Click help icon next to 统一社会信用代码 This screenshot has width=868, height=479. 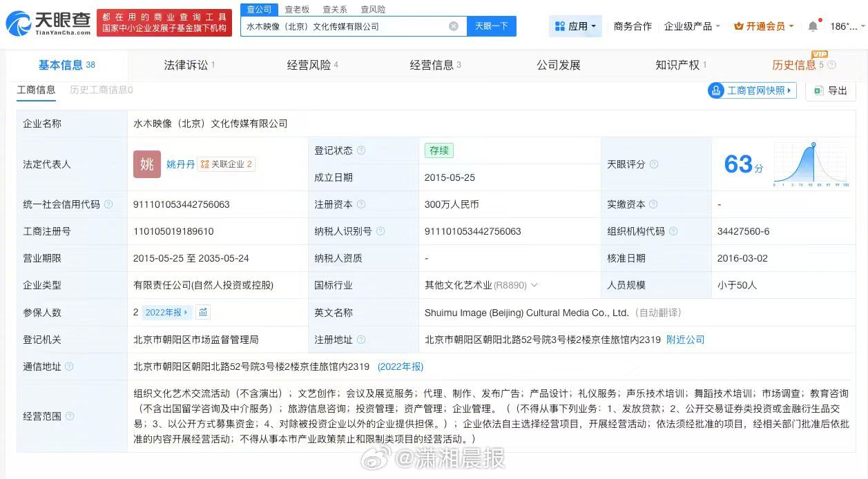click(108, 204)
